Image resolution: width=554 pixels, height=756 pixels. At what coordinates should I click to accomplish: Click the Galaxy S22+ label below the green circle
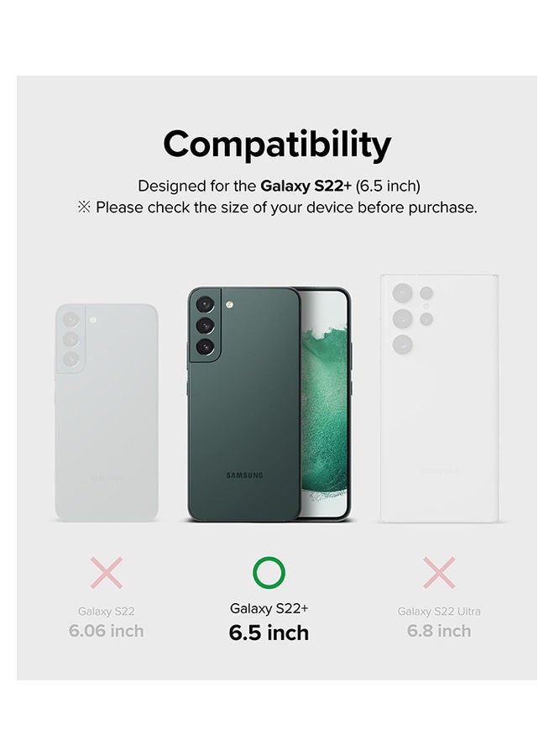pos(269,608)
